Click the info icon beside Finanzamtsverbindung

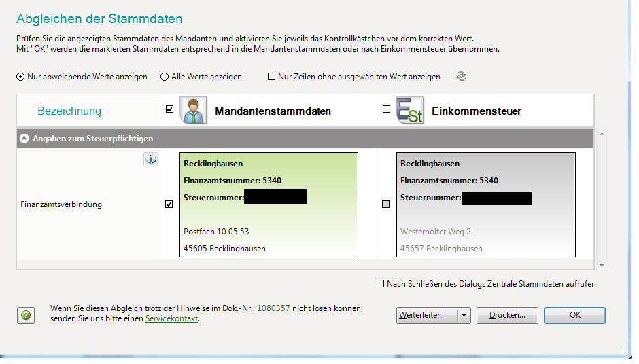[151, 160]
